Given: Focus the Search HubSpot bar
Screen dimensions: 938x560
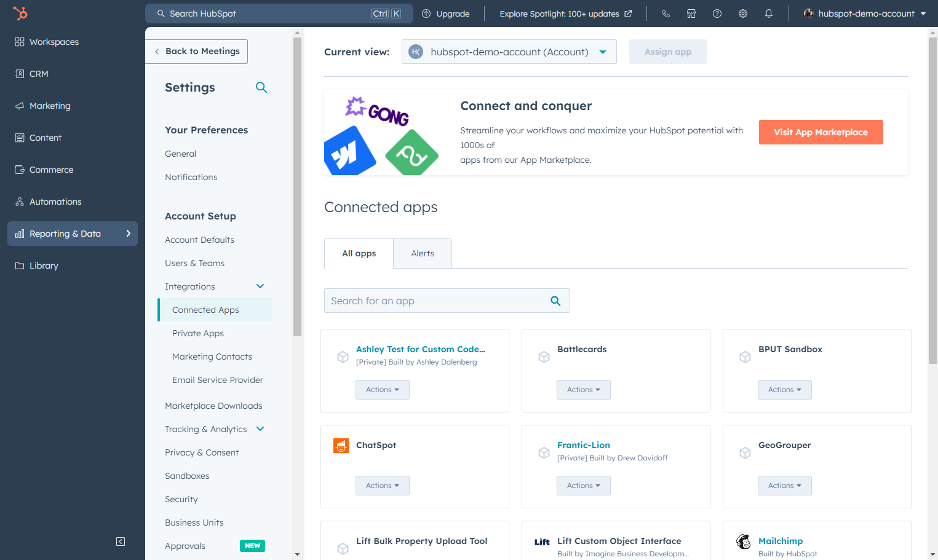Looking at the screenshot, I should [279, 14].
